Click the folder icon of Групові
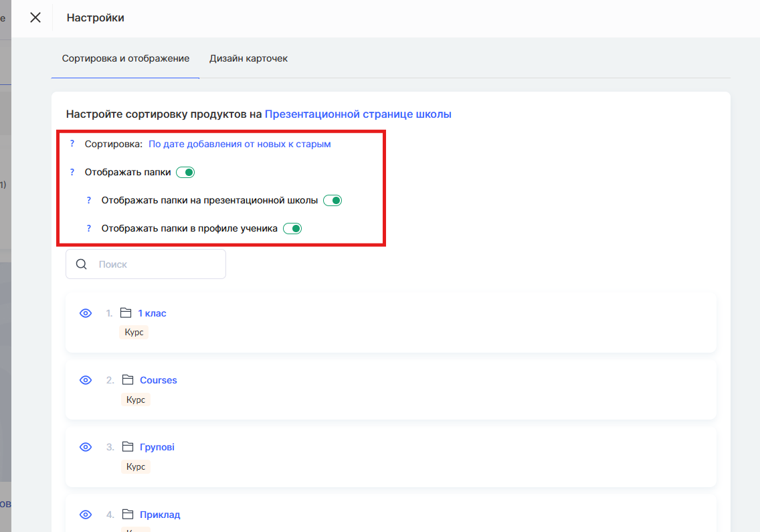The width and height of the screenshot is (760, 532). [x=127, y=447]
